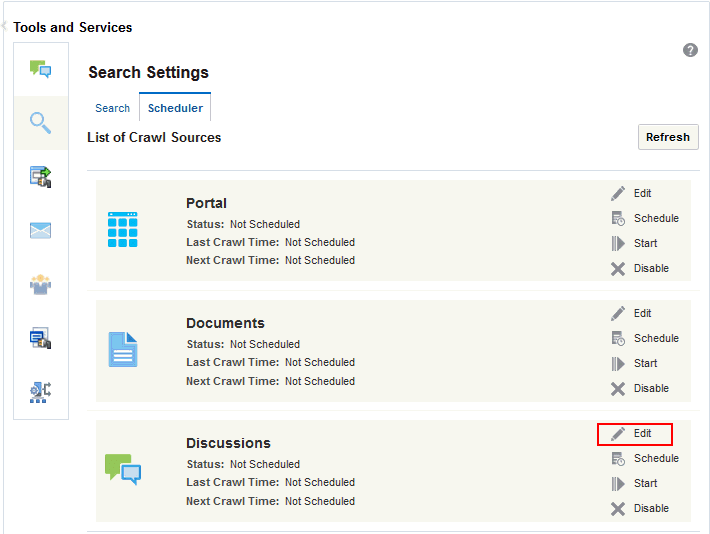Image resolution: width=710 pixels, height=534 pixels.
Task: Select the Scheduler tab
Action: (175, 108)
